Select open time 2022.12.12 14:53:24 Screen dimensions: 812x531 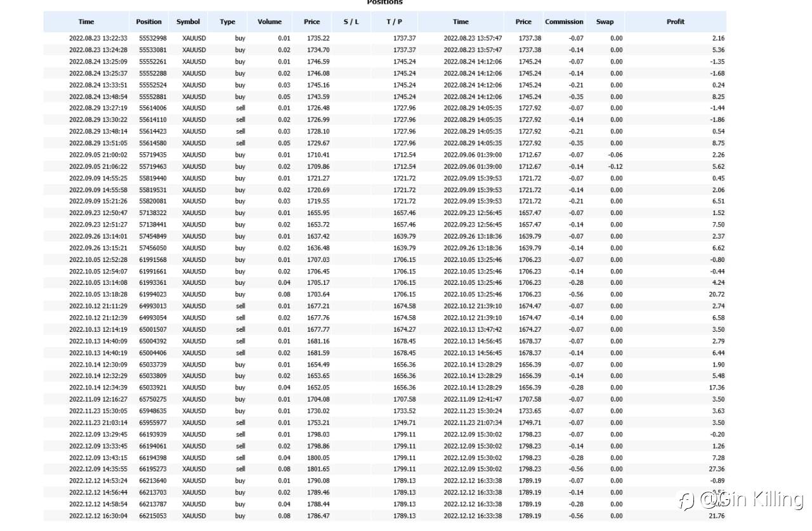(x=98, y=480)
